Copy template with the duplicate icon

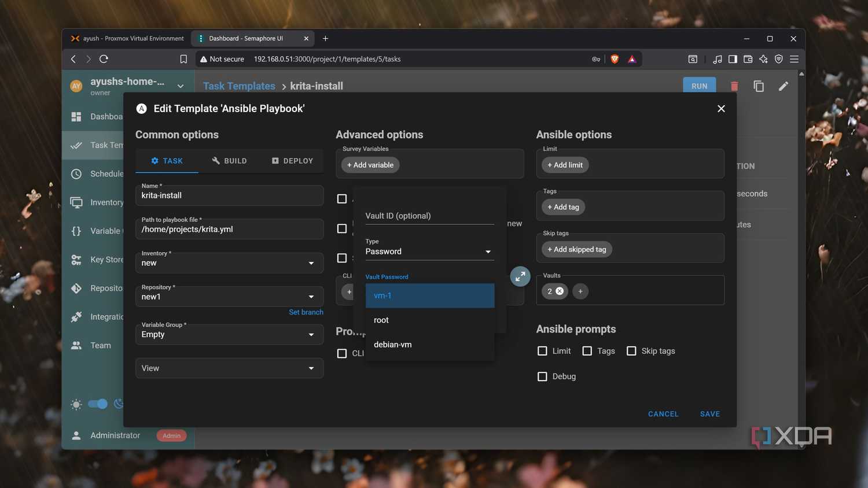(759, 86)
